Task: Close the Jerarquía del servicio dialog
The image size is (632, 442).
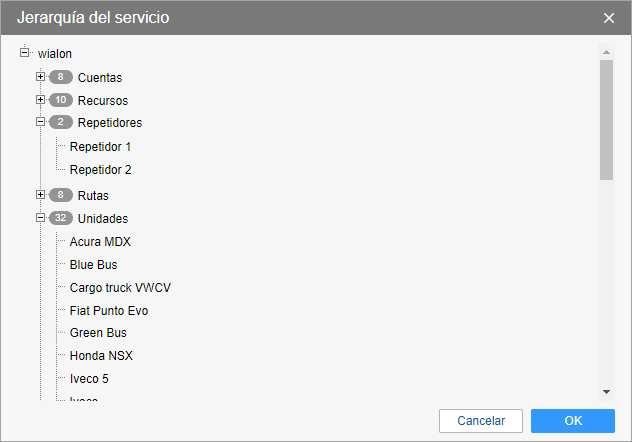Action: coord(609,18)
